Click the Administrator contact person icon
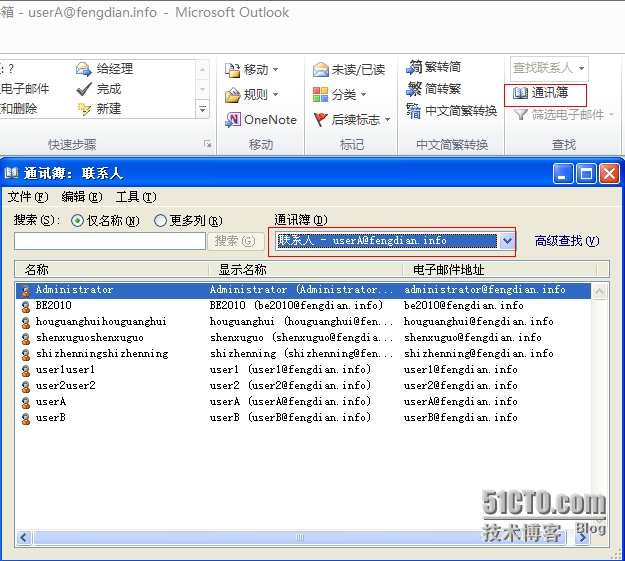The width and height of the screenshot is (625, 561). click(26, 291)
